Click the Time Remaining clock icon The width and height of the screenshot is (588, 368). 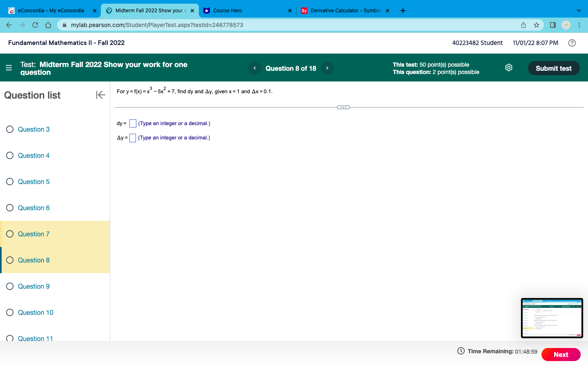point(461,351)
